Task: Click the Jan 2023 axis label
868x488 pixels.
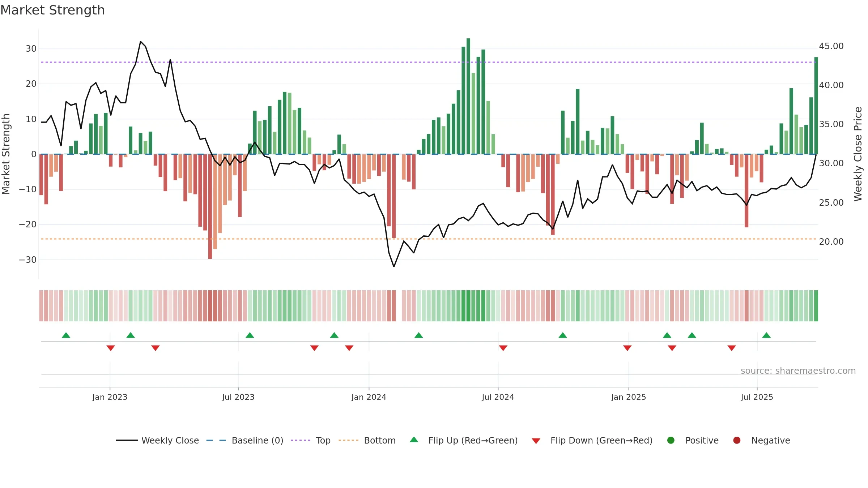Action: [110, 397]
